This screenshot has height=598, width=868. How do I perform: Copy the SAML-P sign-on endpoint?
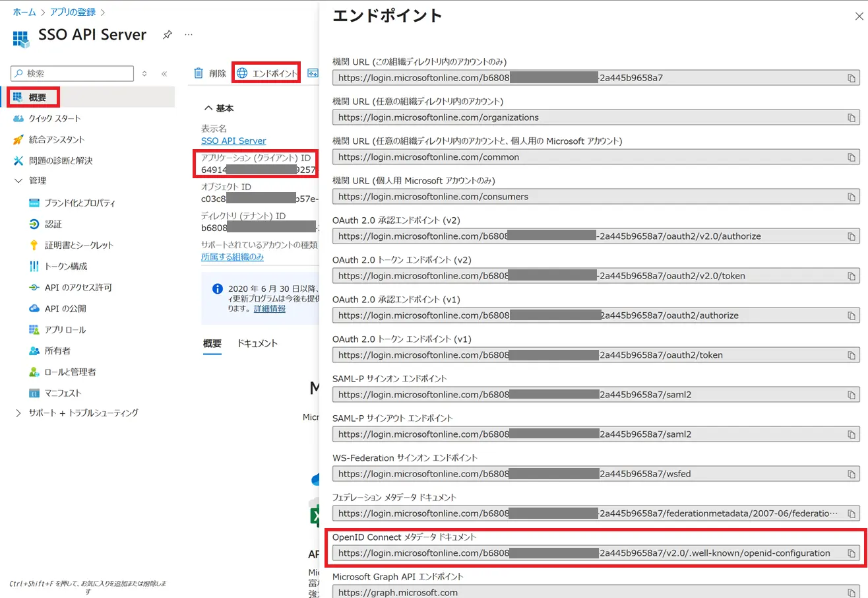click(x=851, y=395)
